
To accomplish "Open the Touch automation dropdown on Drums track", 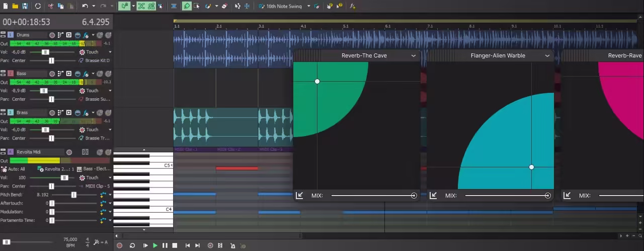I will click(x=110, y=52).
